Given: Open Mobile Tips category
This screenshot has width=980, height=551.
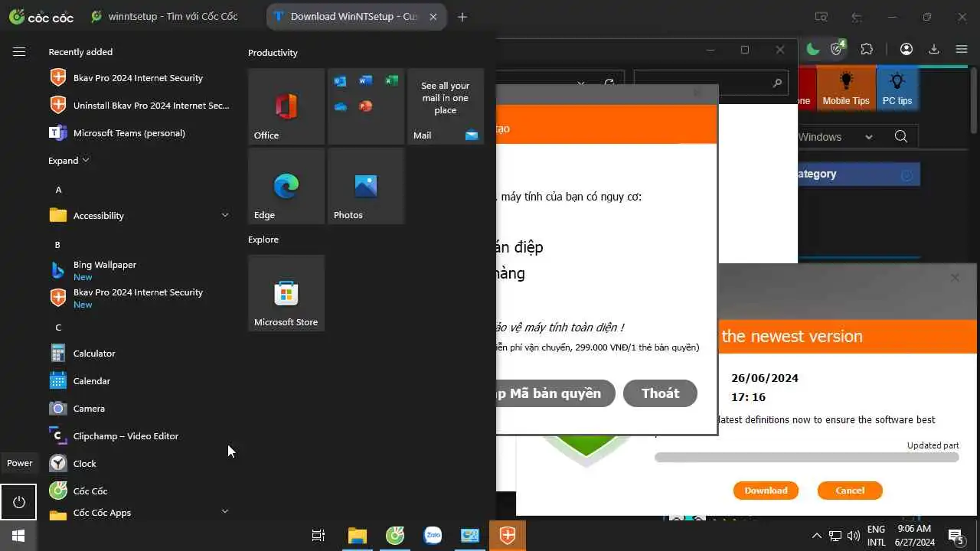Looking at the screenshot, I should tap(846, 88).
